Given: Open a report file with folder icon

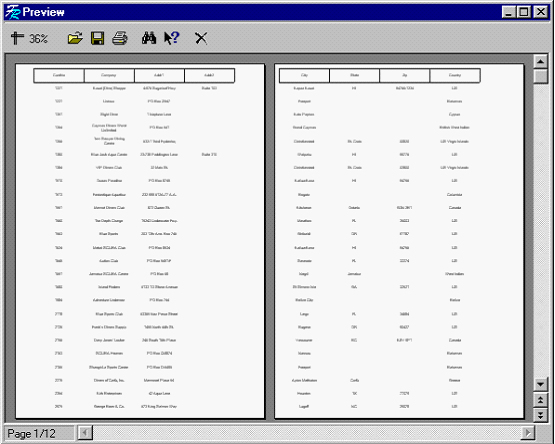Looking at the screenshot, I should 75,38.
